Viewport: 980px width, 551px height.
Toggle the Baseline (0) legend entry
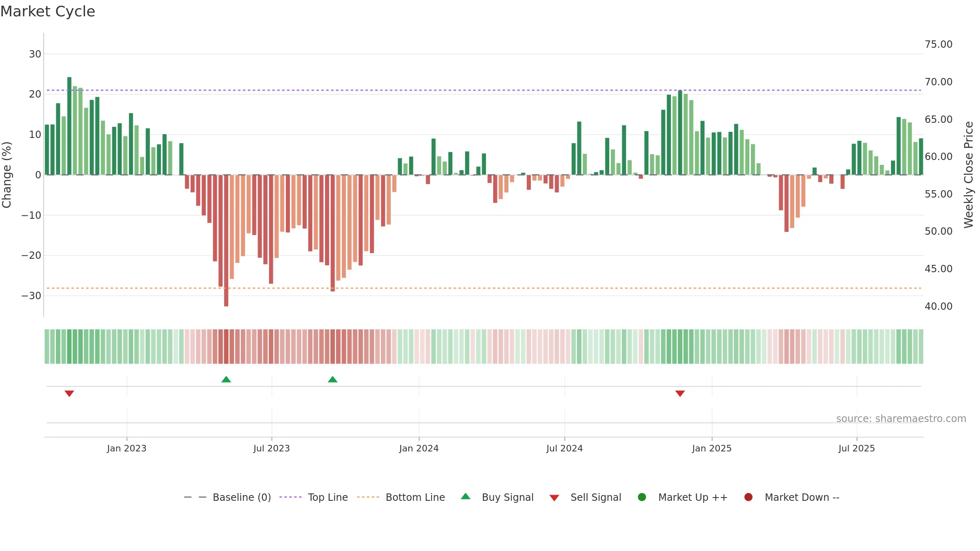pos(227,497)
